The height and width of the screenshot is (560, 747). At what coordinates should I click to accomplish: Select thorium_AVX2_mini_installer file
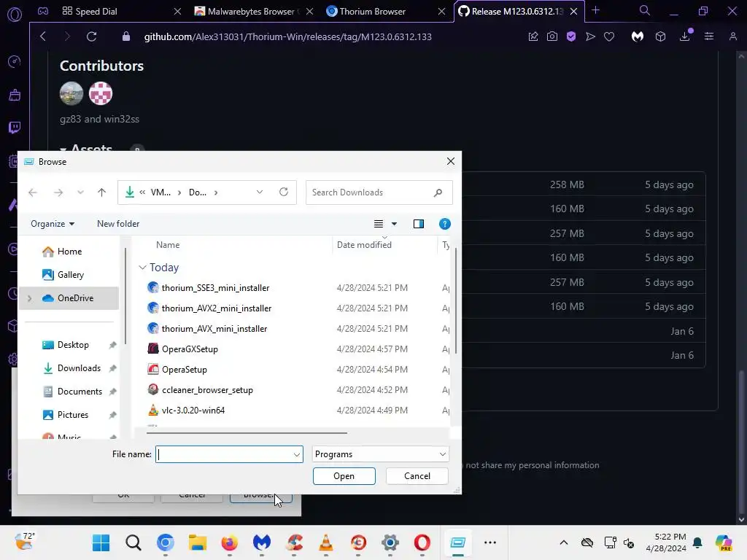pos(216,308)
